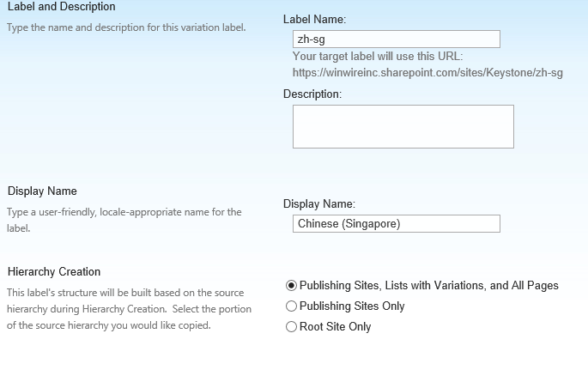Select the Publishing Sites, Lists with Variations radio button
The image size is (588, 382).
[x=291, y=286]
